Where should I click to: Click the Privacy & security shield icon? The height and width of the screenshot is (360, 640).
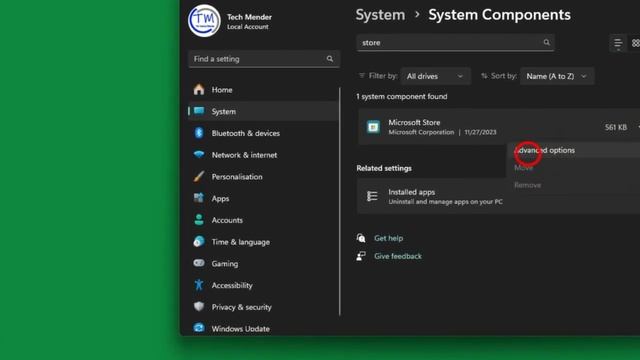click(x=199, y=307)
